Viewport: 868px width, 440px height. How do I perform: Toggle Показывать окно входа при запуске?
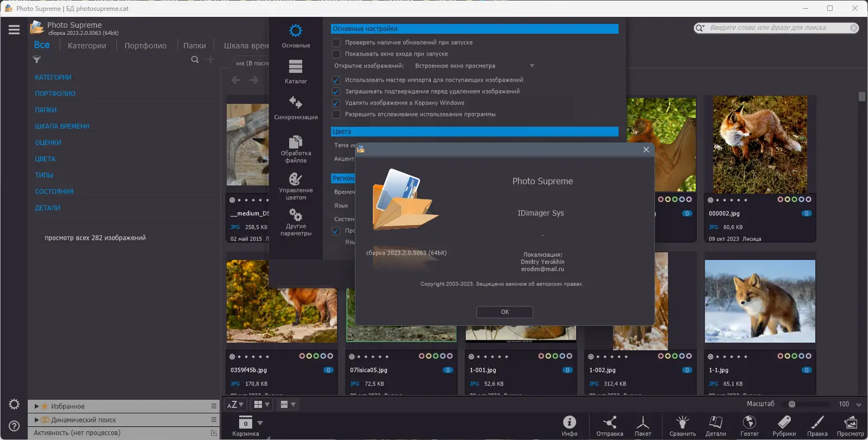click(336, 54)
